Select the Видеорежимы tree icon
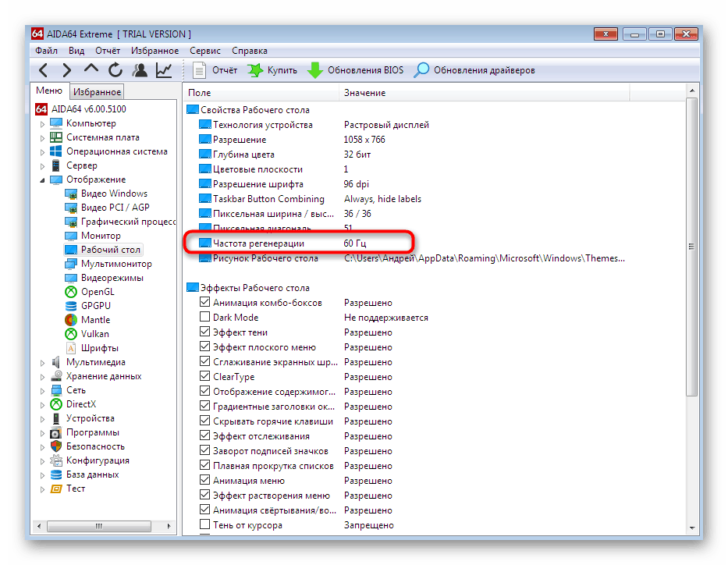This screenshot has width=728, height=565. coord(71,278)
